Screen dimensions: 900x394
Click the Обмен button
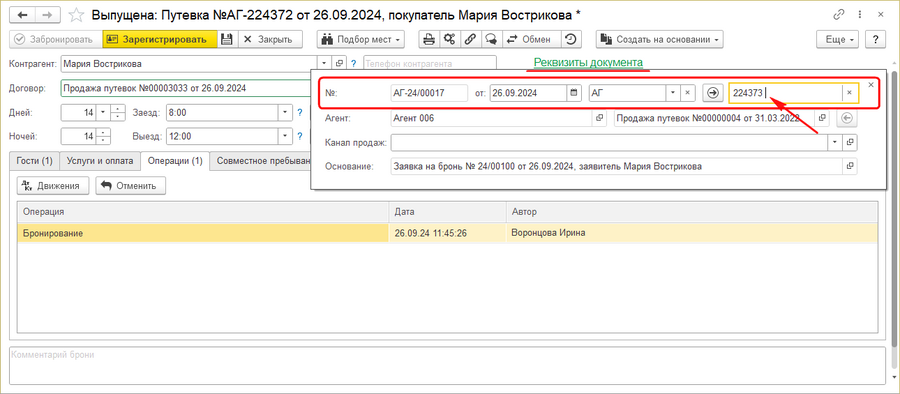coord(531,39)
